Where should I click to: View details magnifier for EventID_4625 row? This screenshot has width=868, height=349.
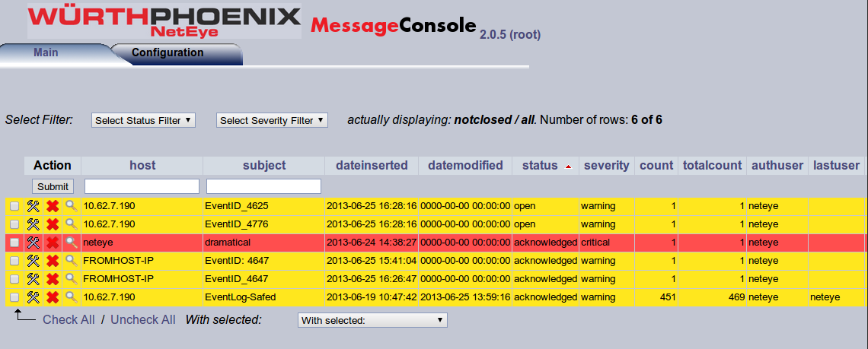72,206
